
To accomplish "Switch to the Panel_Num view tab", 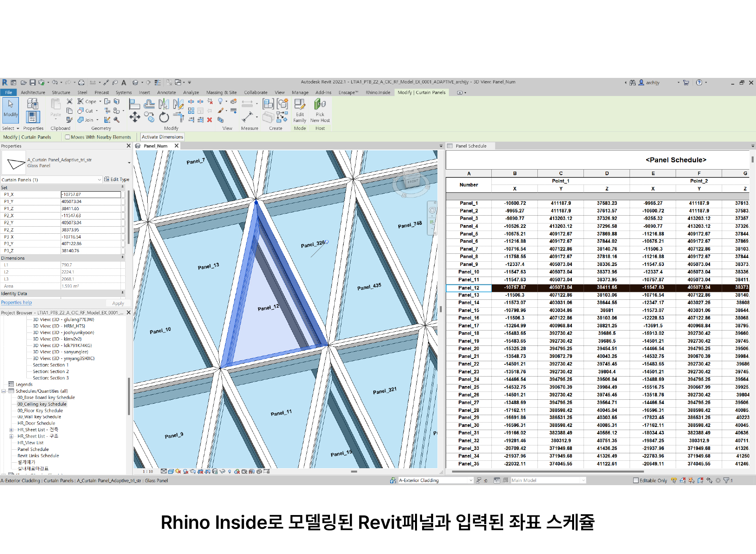I will tap(156, 146).
